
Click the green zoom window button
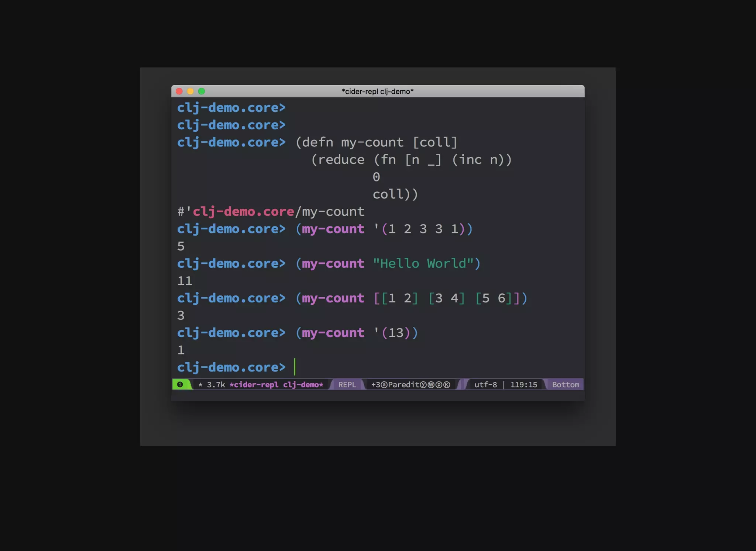point(201,91)
